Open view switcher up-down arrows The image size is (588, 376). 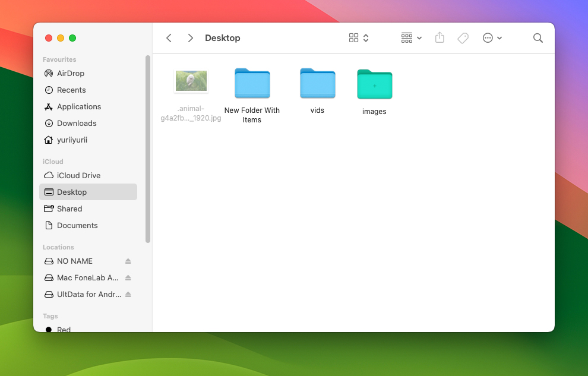[x=366, y=38]
